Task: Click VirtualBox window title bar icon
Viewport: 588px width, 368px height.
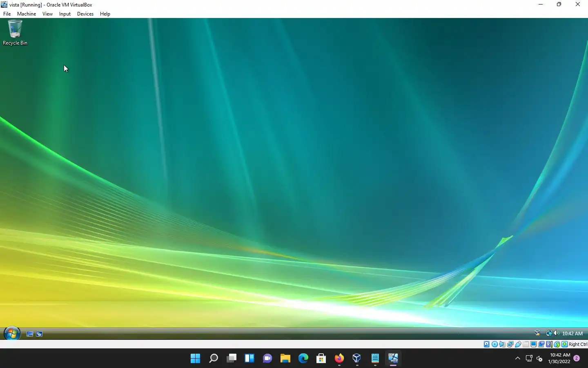Action: click(4, 4)
